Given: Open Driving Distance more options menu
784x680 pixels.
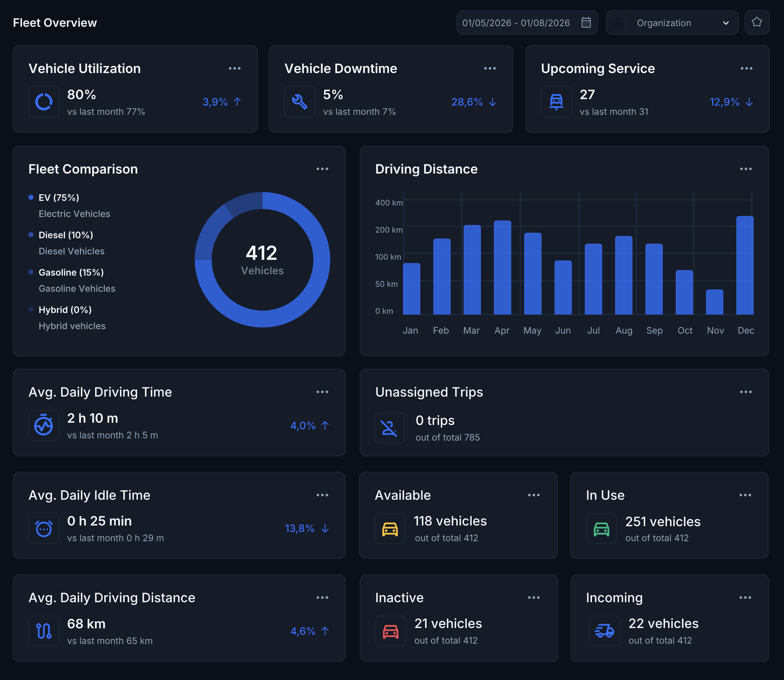Looking at the screenshot, I should [x=746, y=169].
